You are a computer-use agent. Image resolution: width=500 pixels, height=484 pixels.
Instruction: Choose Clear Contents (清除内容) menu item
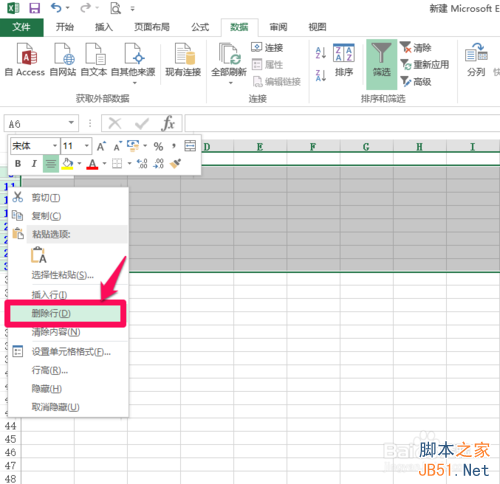coord(68,332)
